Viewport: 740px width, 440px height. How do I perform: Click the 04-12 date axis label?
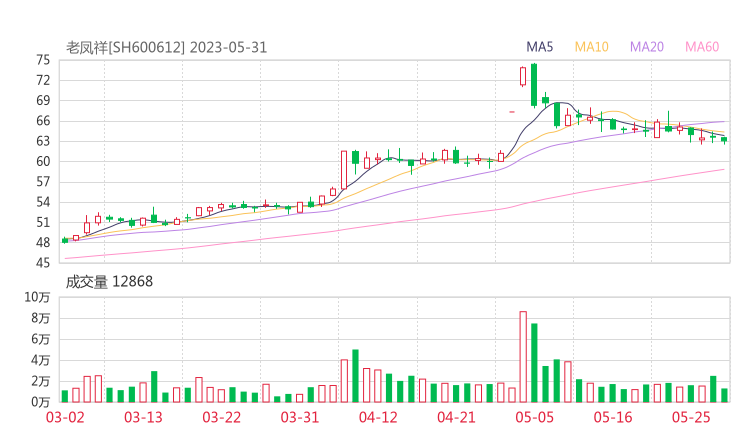[378, 417]
